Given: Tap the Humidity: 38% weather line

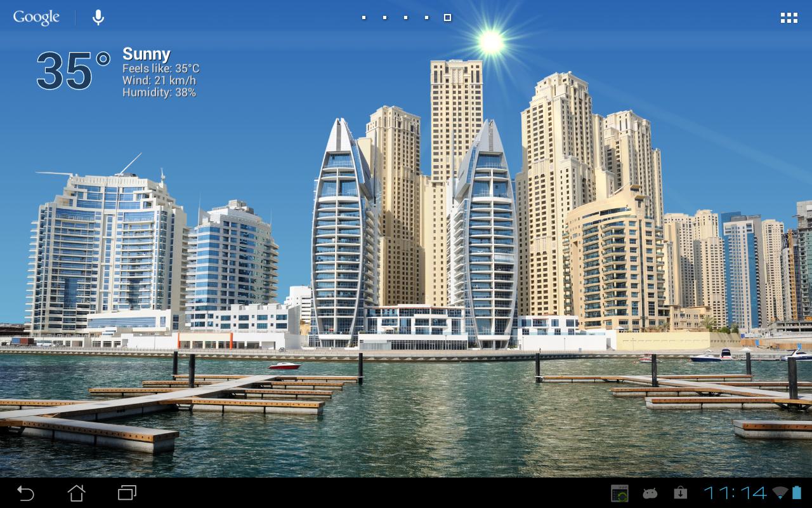Looking at the screenshot, I should tap(159, 93).
